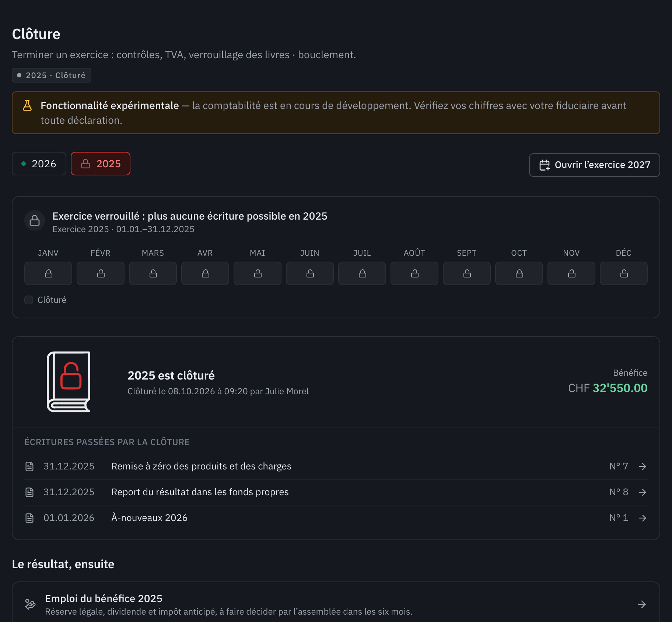The height and width of the screenshot is (622, 672).
Task: Click the JUIN month lock icon
Action: [310, 273]
